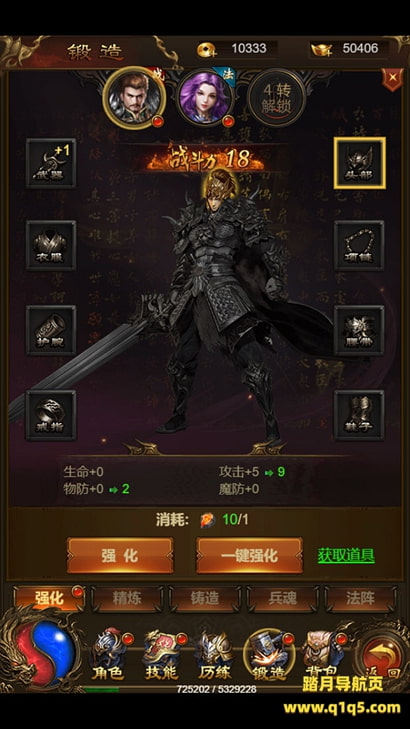Open the 获取道具 get items link
The image size is (410, 729).
[x=346, y=555]
